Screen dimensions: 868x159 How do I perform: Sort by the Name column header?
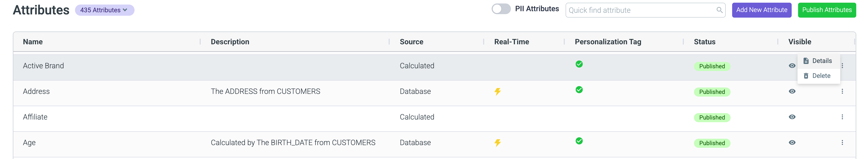[x=33, y=42]
